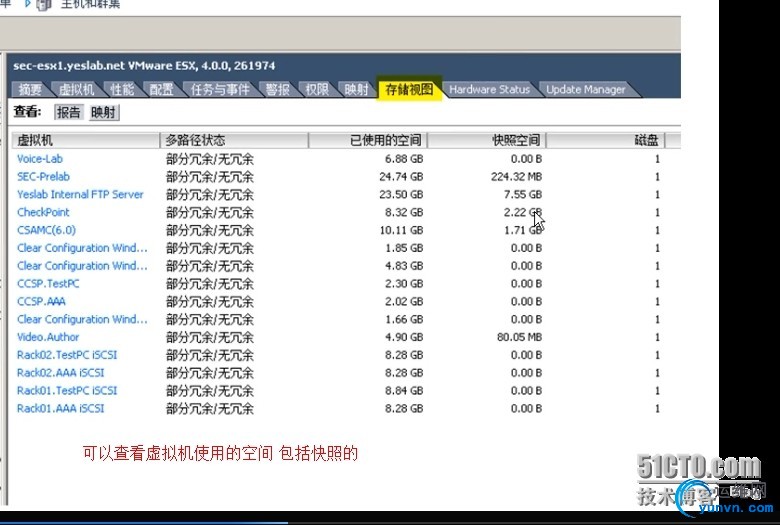Sort by the 多路径状态 column header
Screen dimensions: 780x525
pos(234,140)
